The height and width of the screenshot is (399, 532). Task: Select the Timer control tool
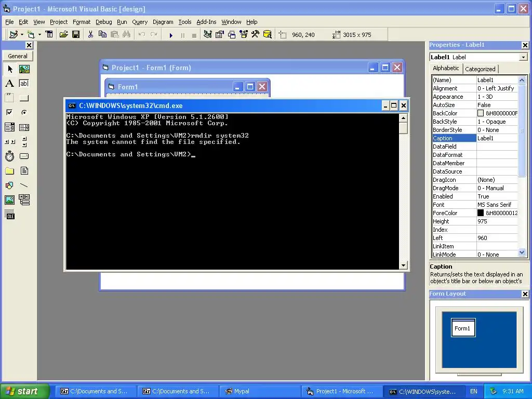(x=10, y=156)
